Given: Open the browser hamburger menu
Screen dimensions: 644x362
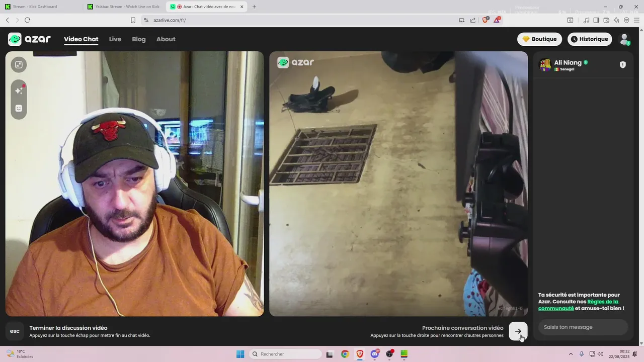Looking at the screenshot, I should (x=636, y=20).
